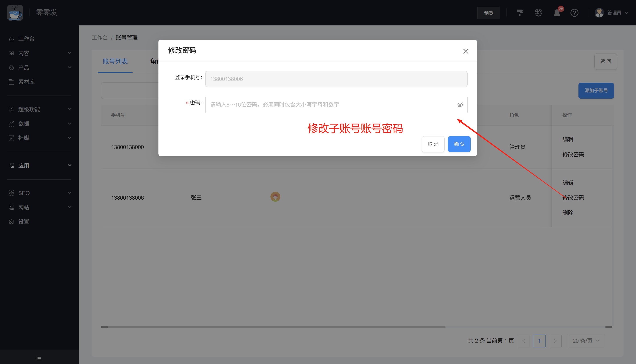Open the 工作台 sidebar home icon
The image size is (636, 364).
point(12,39)
